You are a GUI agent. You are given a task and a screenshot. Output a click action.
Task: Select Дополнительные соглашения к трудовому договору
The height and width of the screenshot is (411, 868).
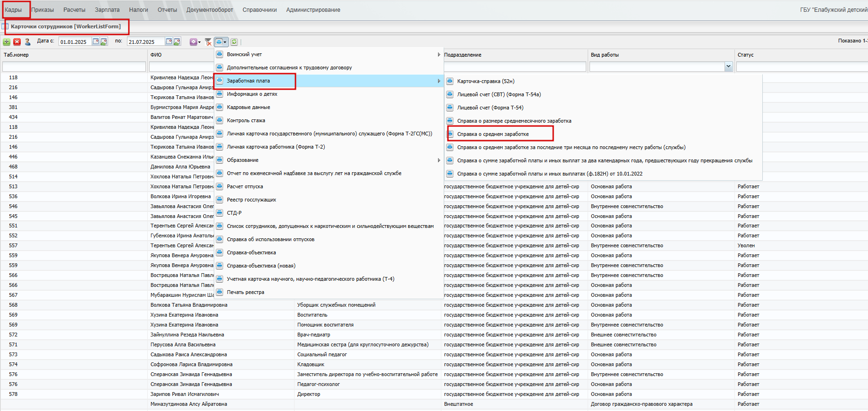tap(329, 67)
